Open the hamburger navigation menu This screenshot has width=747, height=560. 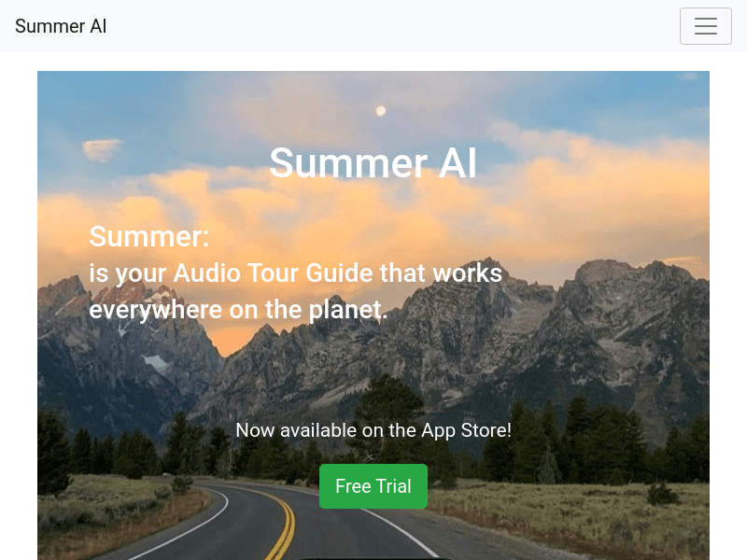705,26
